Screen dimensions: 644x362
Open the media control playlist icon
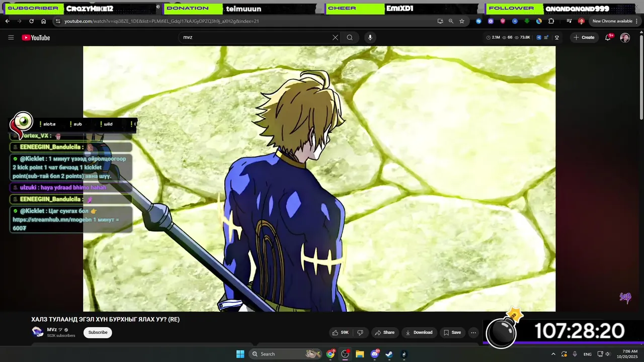pos(569,21)
